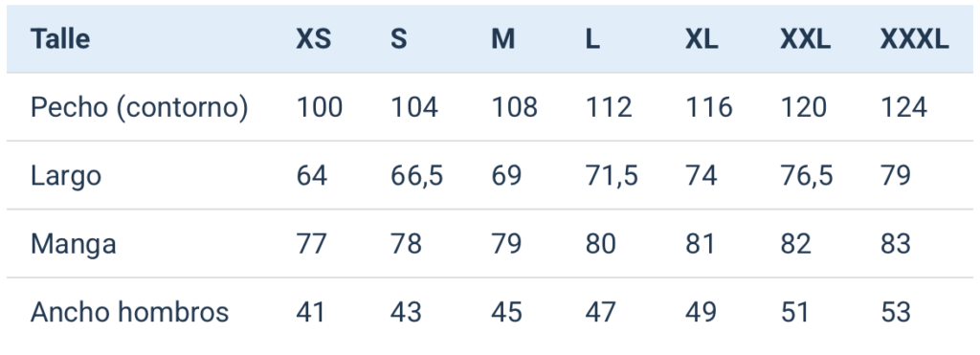Select the M size column header
This screenshot has height=355, width=980.
(x=503, y=39)
